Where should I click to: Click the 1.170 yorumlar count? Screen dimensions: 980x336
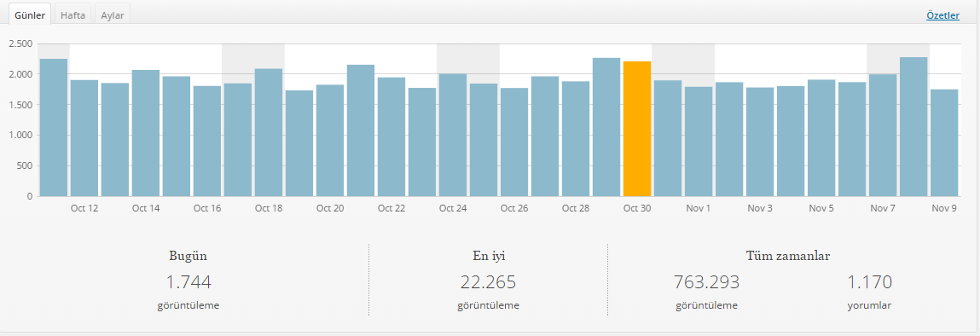click(x=869, y=282)
